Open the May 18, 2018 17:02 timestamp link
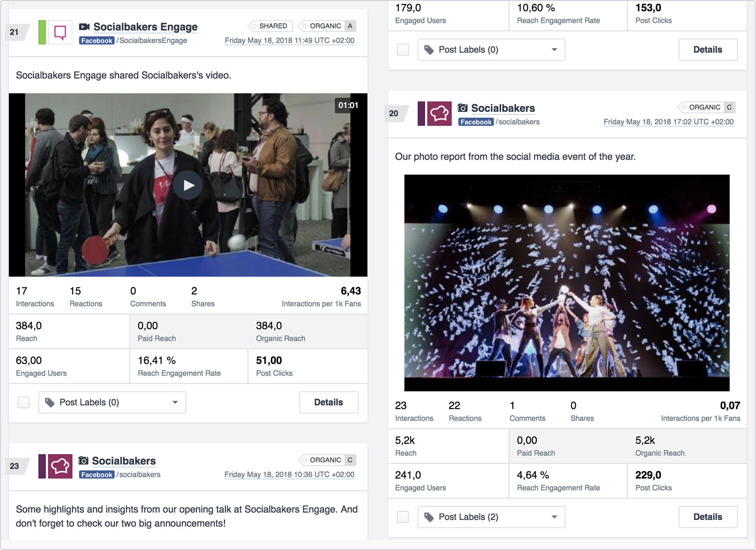This screenshot has height=550, width=756. (668, 122)
